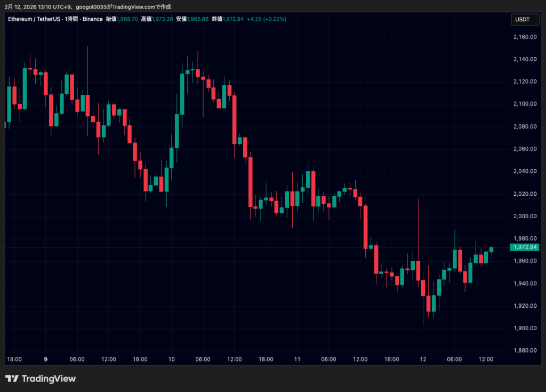Open the USDT currency selector
Screen dimensions: 546x392
[521, 20]
